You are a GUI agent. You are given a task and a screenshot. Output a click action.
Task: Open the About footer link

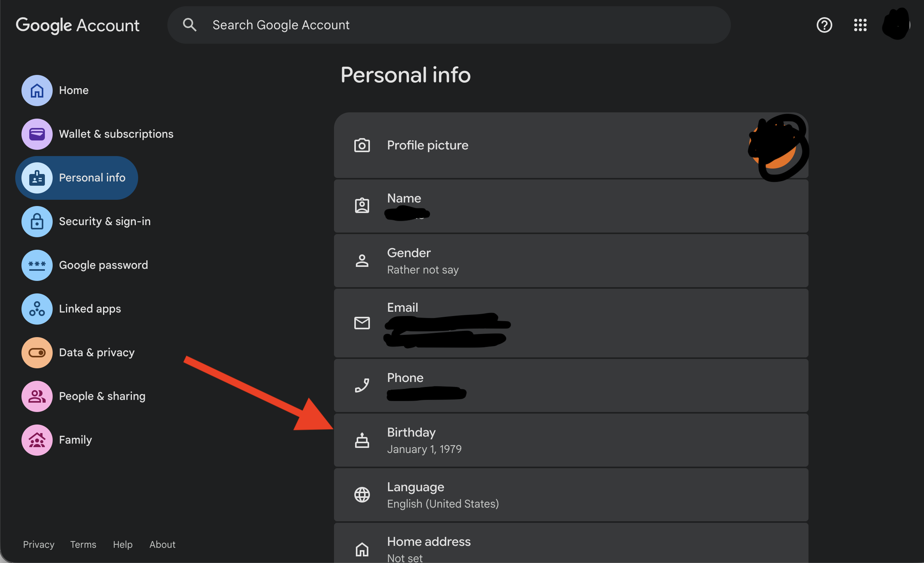(162, 544)
